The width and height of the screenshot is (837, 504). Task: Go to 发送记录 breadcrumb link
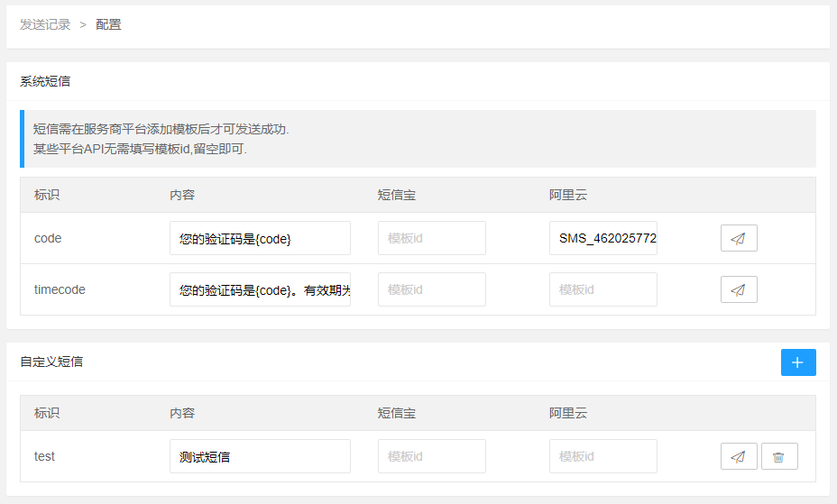point(45,24)
